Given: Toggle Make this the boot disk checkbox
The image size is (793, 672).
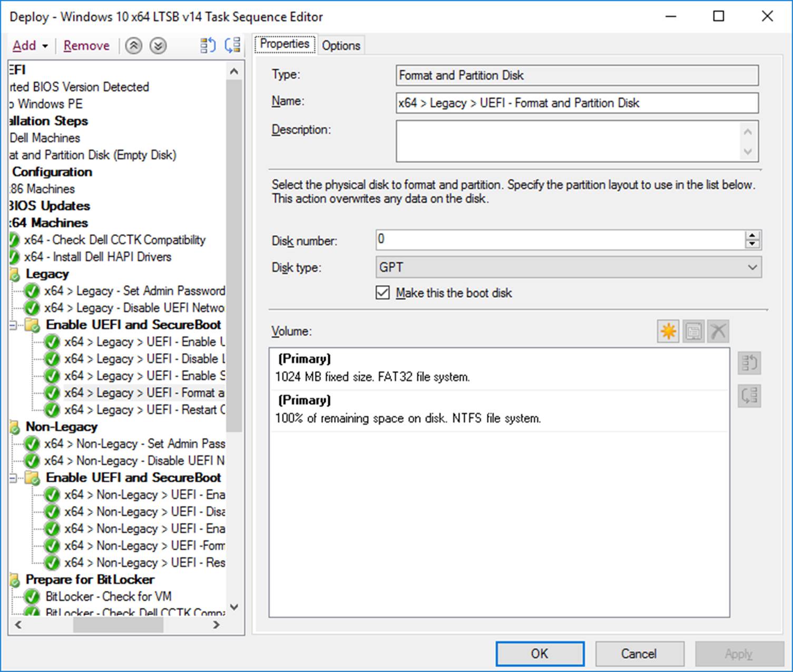Looking at the screenshot, I should [x=383, y=293].
